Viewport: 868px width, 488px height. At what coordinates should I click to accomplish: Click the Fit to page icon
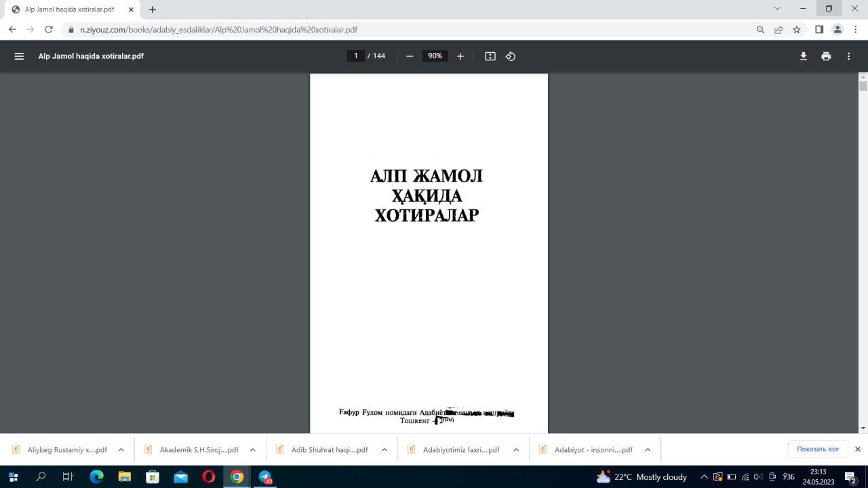(490, 56)
